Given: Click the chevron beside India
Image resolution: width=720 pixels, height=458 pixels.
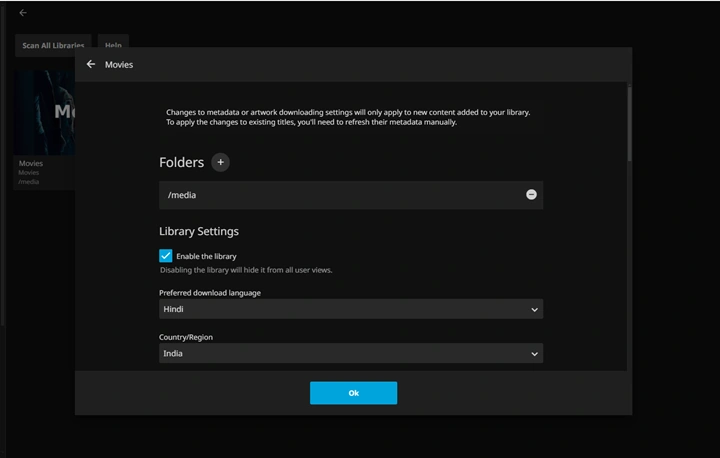Looking at the screenshot, I should (534, 354).
